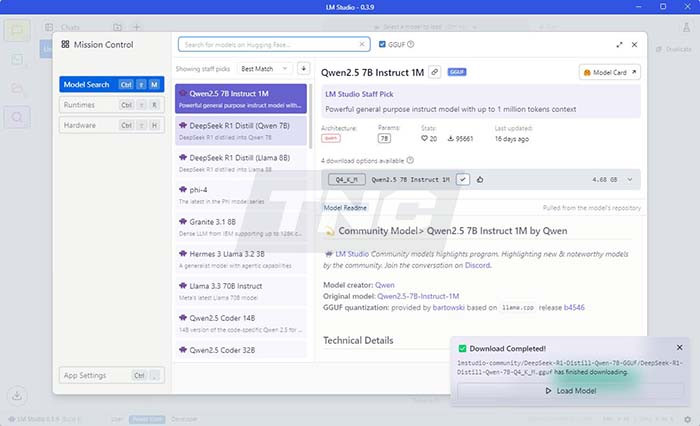Select Granite 3.1 8B model
Viewport: 700px width, 426px height.
pyautogui.click(x=241, y=227)
